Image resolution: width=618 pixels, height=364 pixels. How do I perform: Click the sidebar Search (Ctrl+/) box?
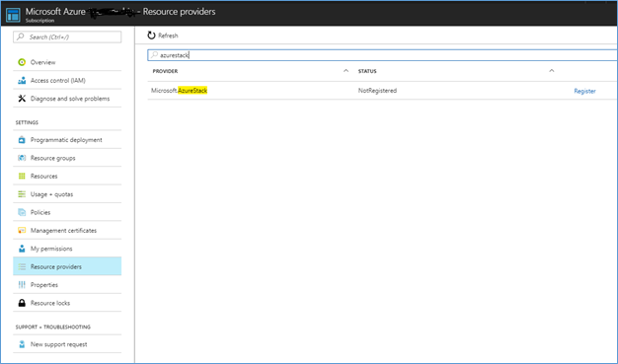click(x=67, y=37)
